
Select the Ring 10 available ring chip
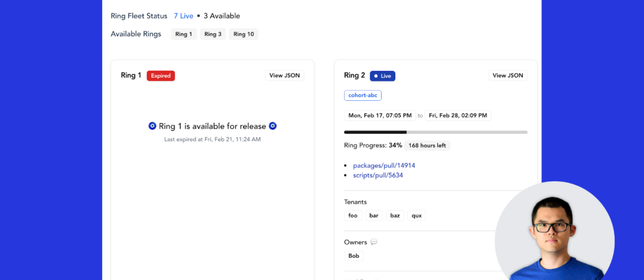coord(244,34)
